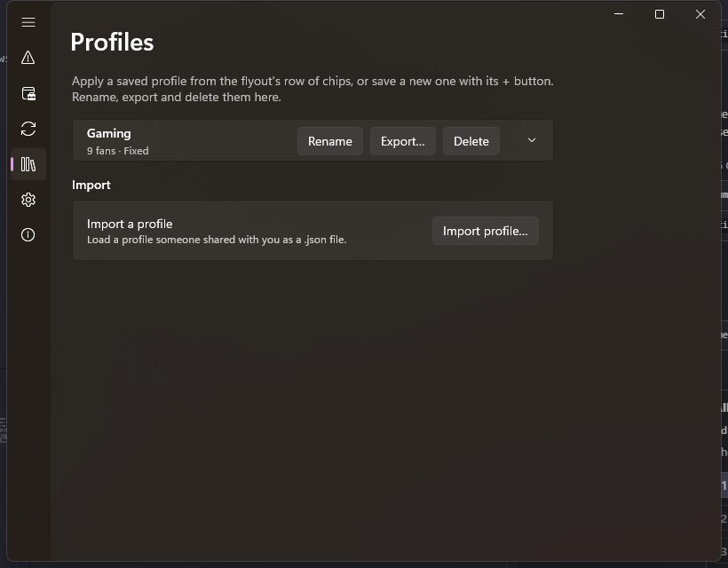Export the Gaming profile
This screenshot has height=568, width=728.
[x=402, y=141]
